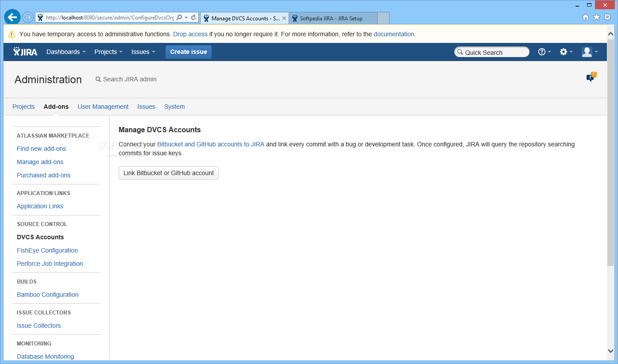Click the search magnifier in address bar
The height and width of the screenshot is (364, 618).
point(179,18)
